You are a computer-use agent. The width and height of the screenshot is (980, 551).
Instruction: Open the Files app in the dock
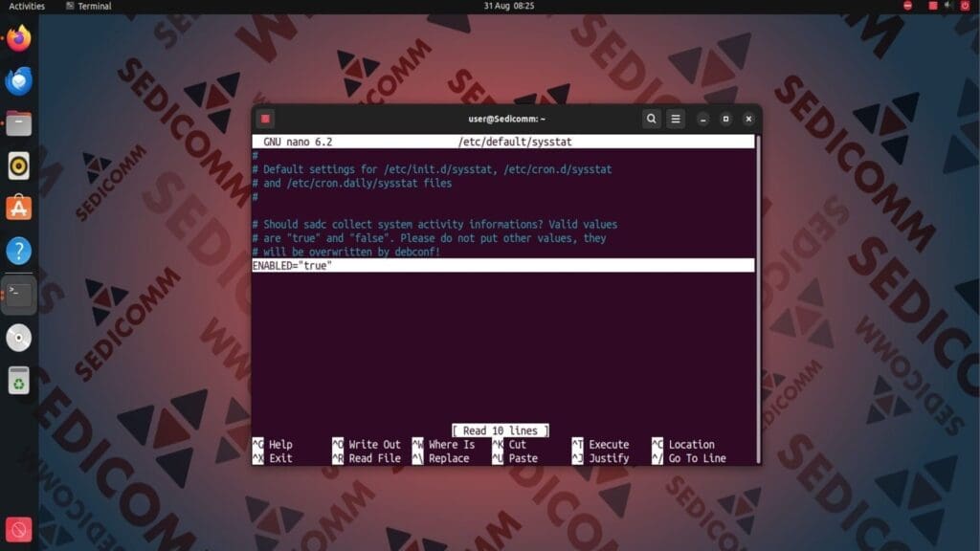(18, 122)
